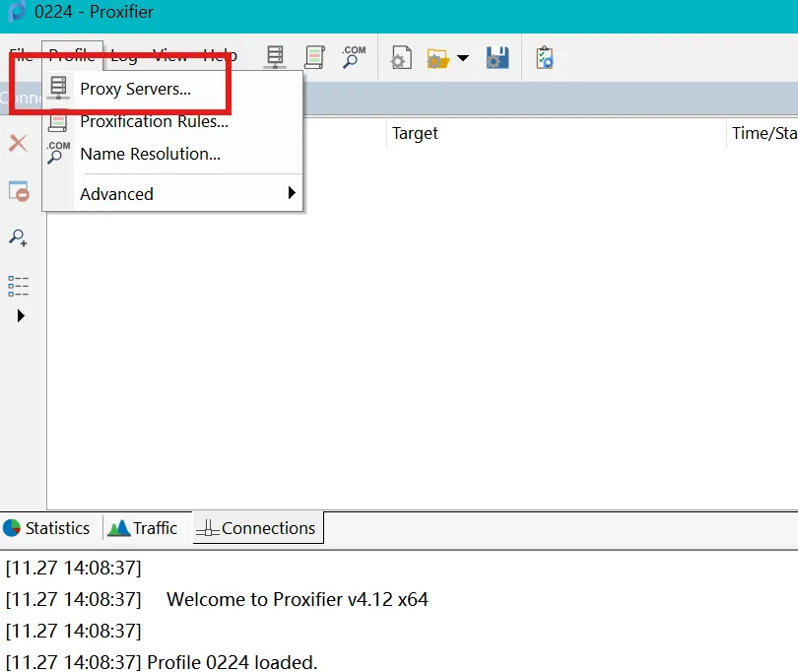Open the Log menu
Image resolution: width=798 pixels, height=672 pixels.
(x=124, y=55)
